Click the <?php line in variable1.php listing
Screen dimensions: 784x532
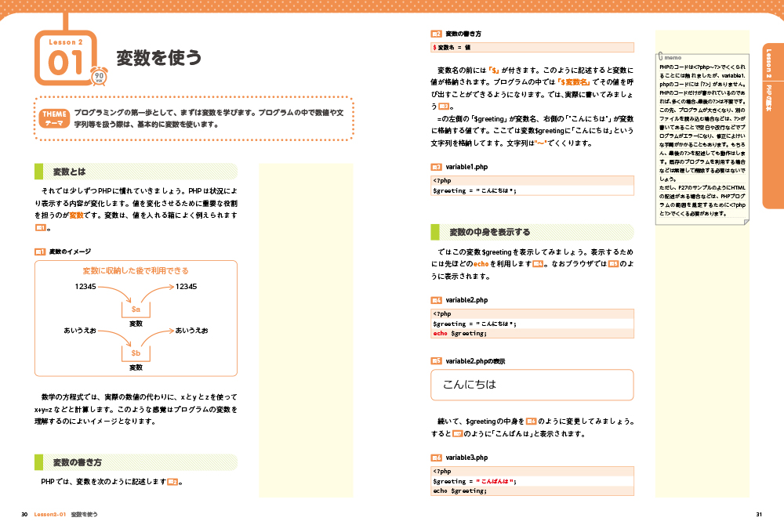click(x=532, y=181)
